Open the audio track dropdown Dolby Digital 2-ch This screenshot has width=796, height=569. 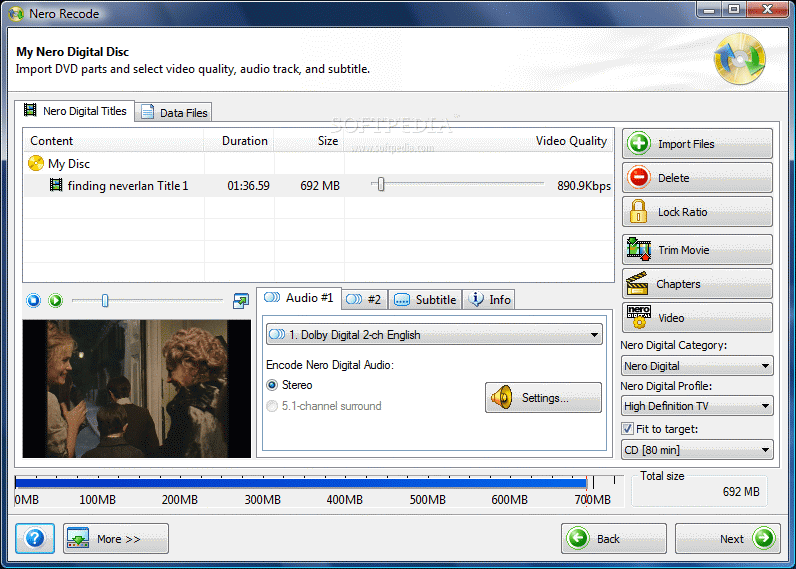pos(434,334)
